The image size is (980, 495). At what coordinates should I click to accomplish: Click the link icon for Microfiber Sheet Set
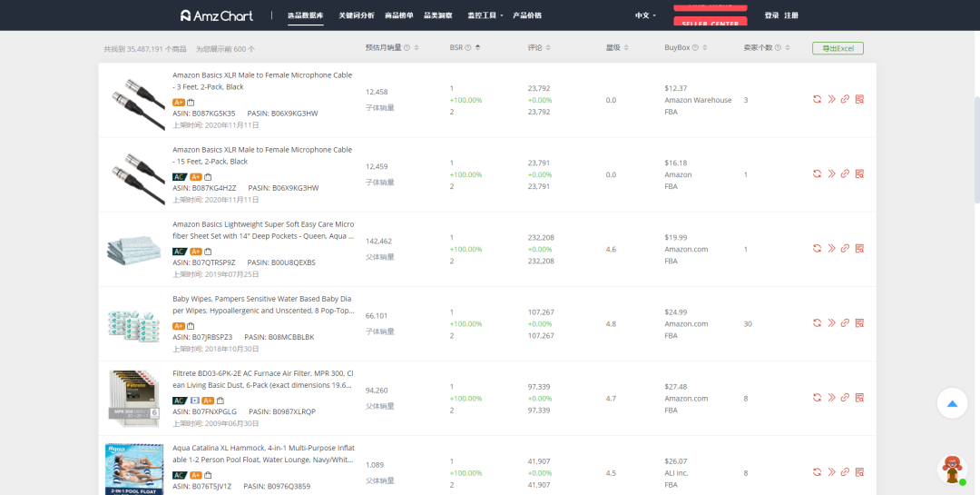pyautogui.click(x=845, y=248)
